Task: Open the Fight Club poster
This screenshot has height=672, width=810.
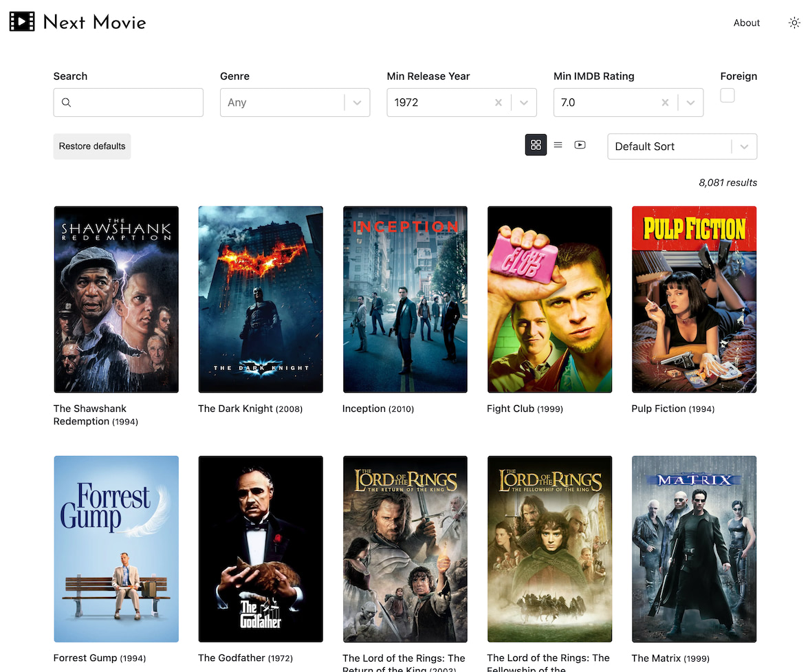Action: (x=549, y=299)
